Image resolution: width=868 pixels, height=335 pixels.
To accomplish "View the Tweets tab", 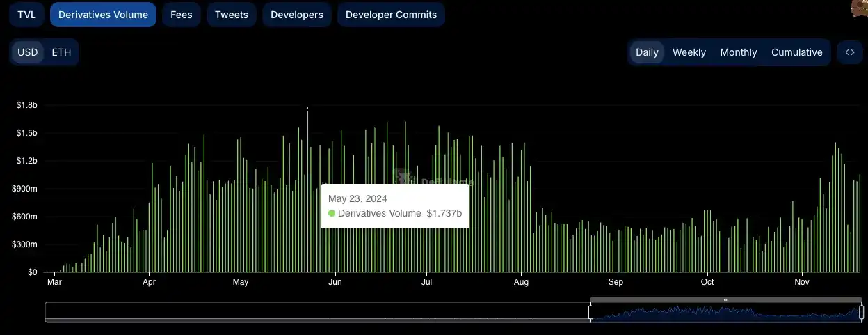I will [232, 15].
